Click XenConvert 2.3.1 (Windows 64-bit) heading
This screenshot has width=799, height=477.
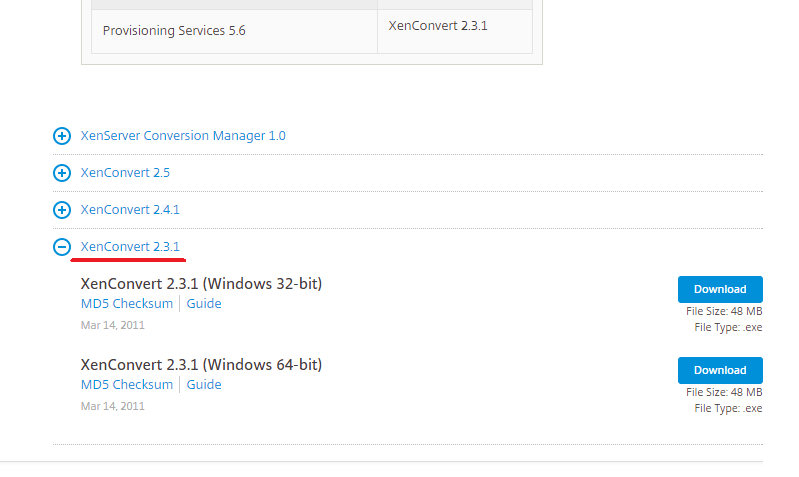(x=201, y=365)
